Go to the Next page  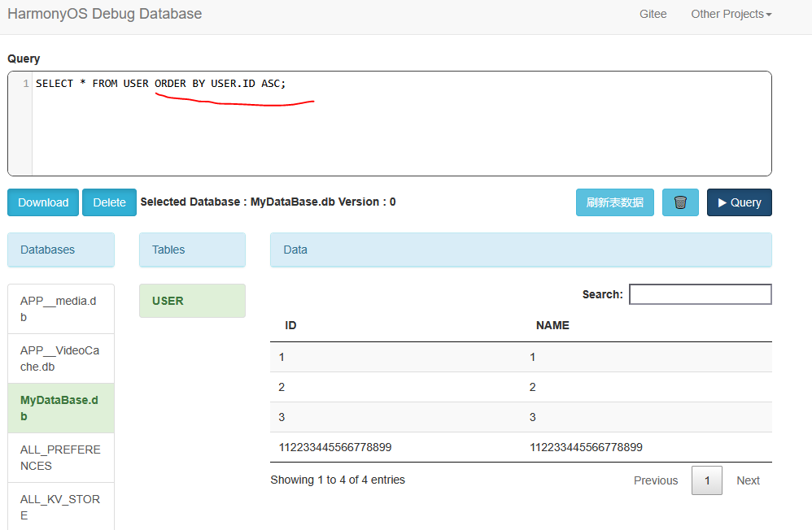(x=748, y=480)
